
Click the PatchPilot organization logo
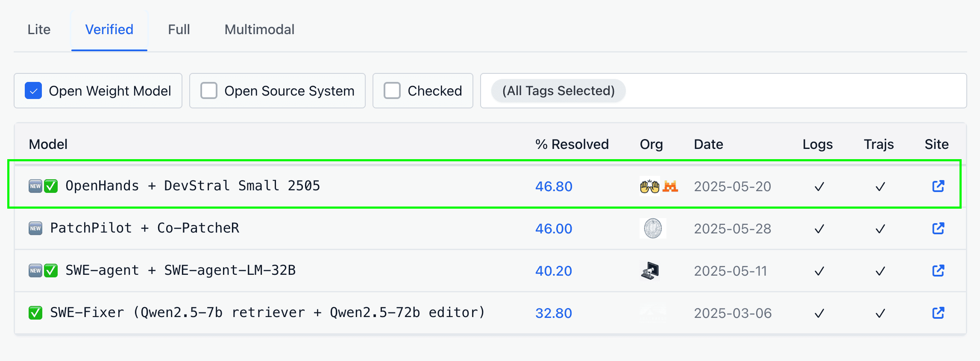(x=652, y=228)
